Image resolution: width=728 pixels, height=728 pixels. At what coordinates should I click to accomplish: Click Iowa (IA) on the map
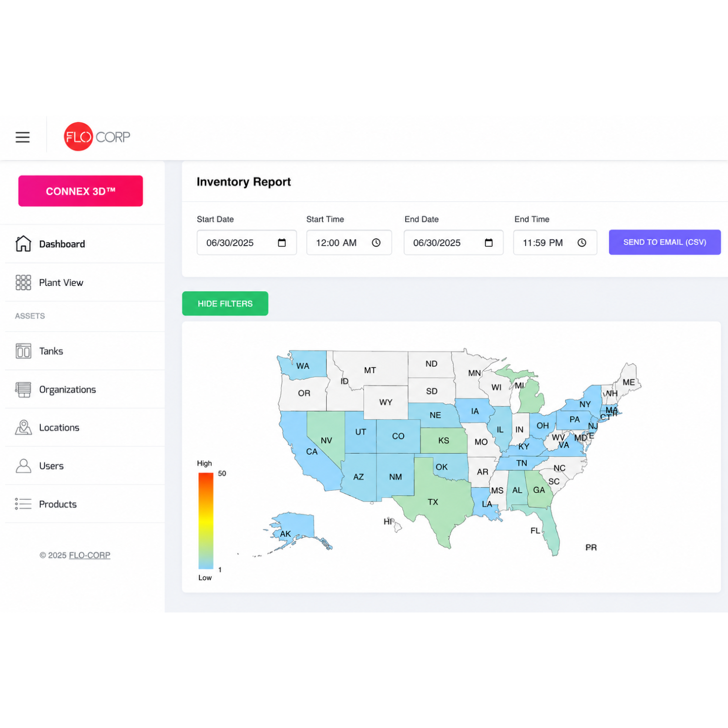(x=475, y=411)
